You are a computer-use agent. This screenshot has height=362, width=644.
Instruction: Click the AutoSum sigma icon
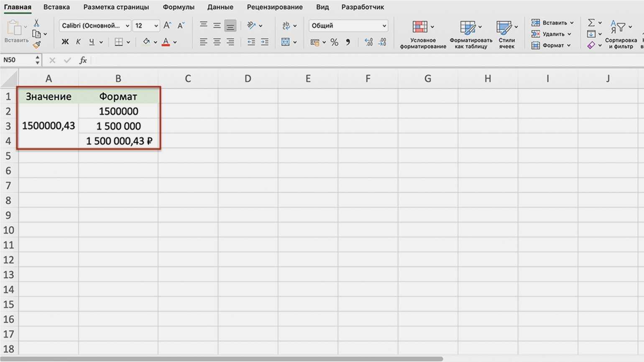[591, 23]
